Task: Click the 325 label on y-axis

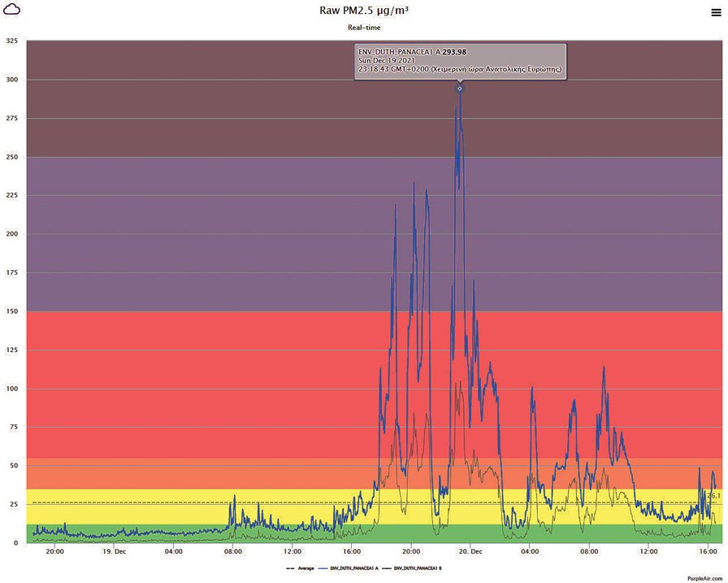Action: click(x=11, y=41)
